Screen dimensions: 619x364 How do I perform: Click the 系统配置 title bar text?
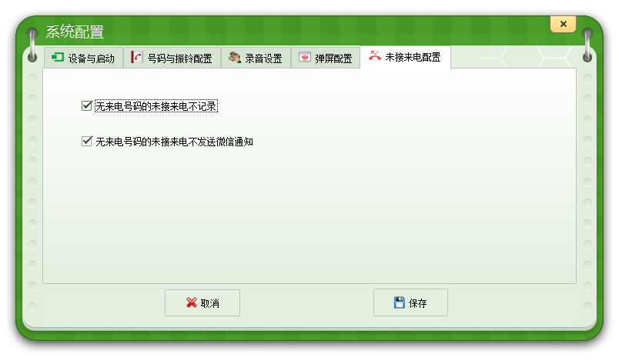75,32
